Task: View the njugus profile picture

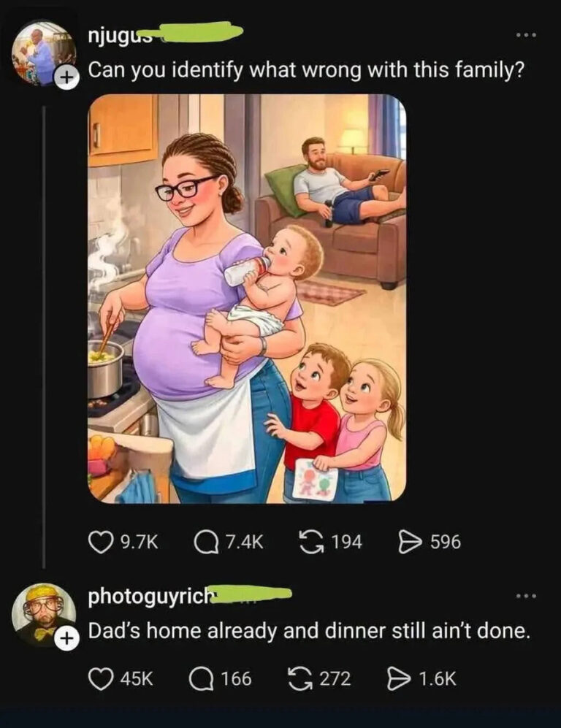Action: point(42,53)
